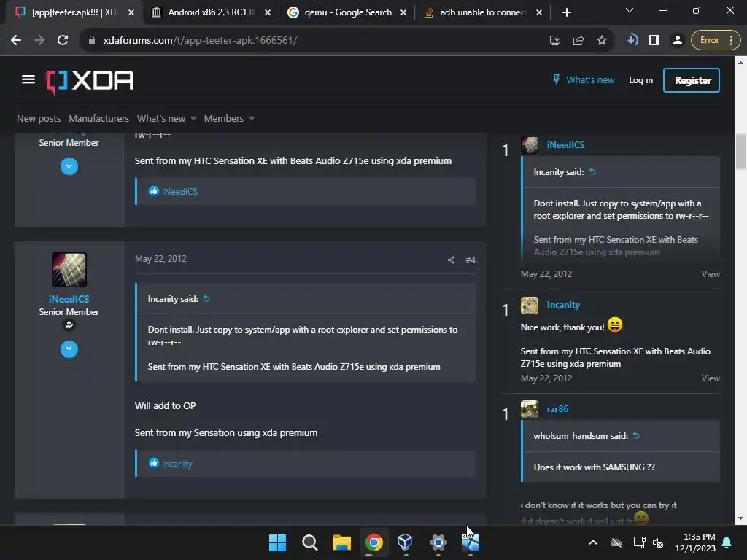This screenshot has height=560, width=747.
Task: Click the browser back arrow
Action: tap(16, 41)
